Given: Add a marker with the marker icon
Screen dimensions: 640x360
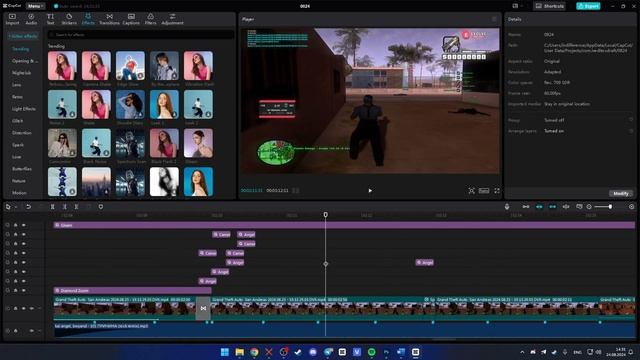Looking at the screenshot, I should point(100,207).
